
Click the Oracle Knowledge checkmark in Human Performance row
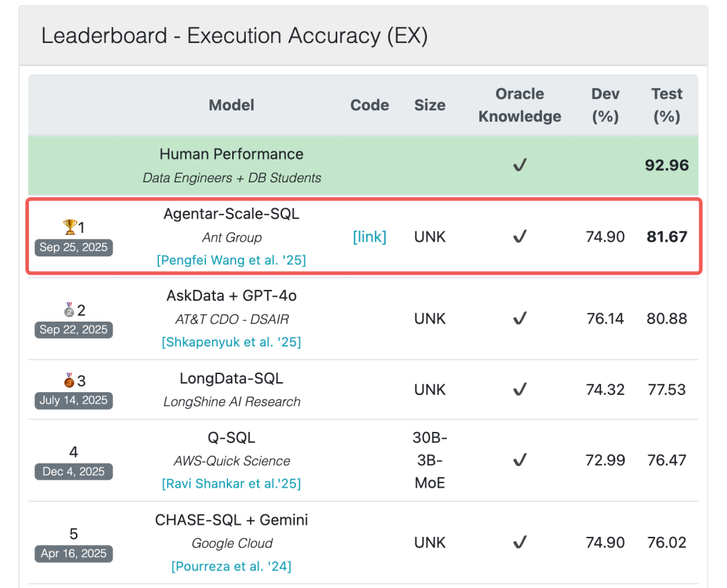coord(519,166)
